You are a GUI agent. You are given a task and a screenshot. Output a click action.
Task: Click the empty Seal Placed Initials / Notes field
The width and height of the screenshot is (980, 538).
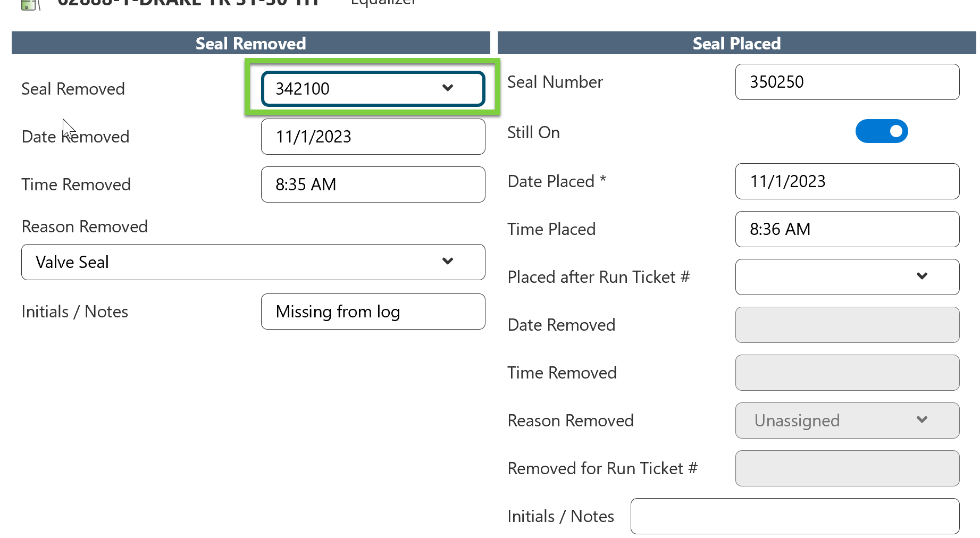794,516
